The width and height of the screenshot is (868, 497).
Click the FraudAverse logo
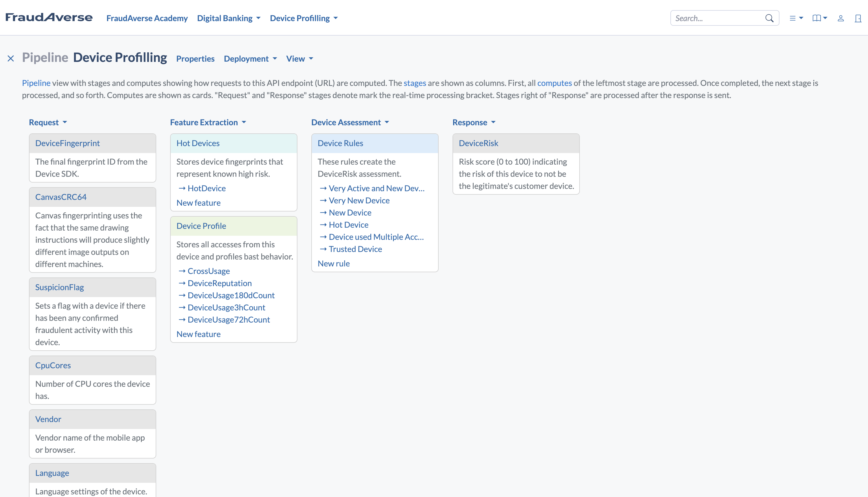coord(49,17)
